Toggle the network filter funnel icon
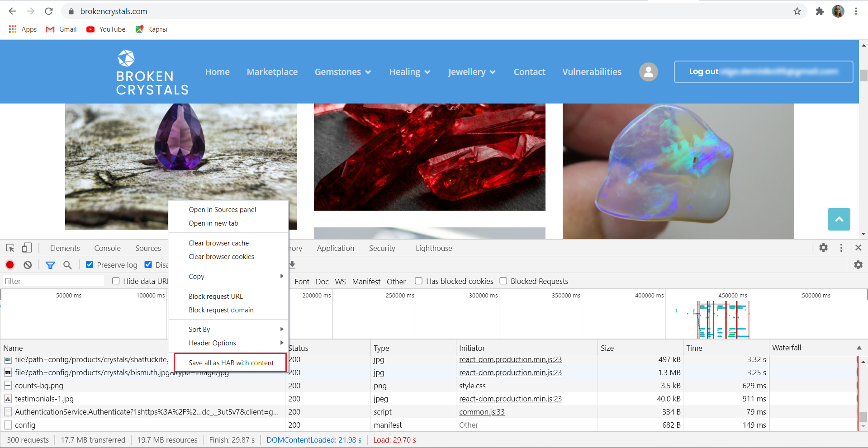868x448 pixels. point(50,265)
